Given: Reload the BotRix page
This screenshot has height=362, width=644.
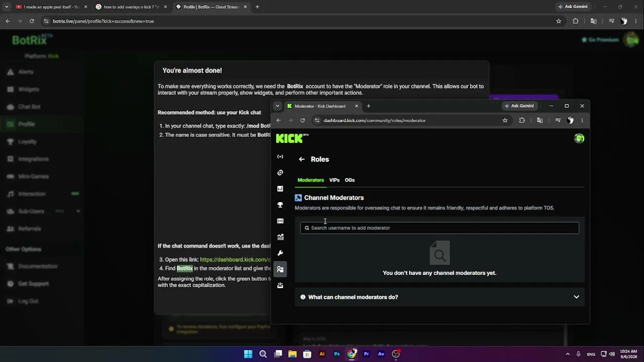Looking at the screenshot, I should [x=32, y=21].
